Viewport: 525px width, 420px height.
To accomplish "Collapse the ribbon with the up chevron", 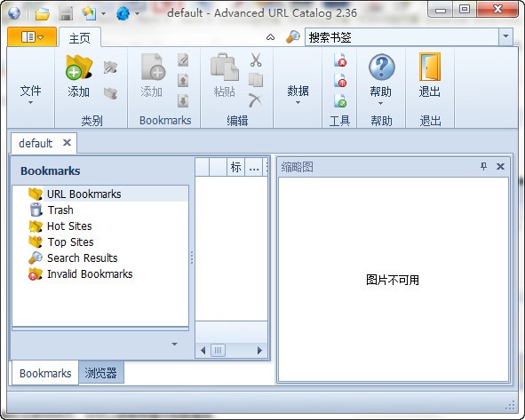I will pos(270,37).
